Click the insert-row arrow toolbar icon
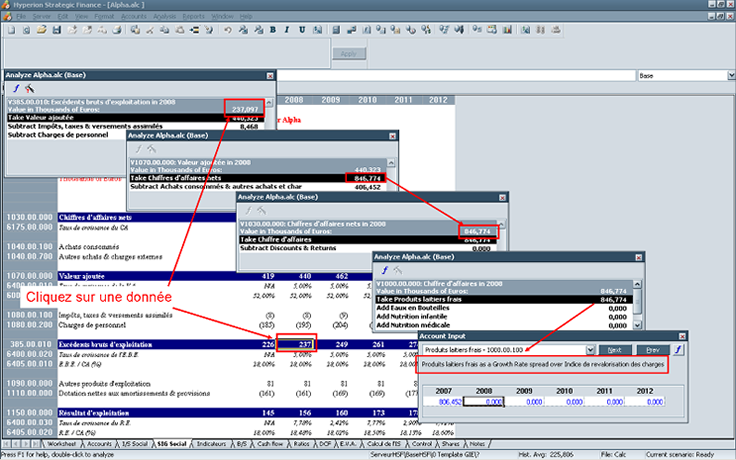This screenshot has width=736, height=460. point(194,30)
